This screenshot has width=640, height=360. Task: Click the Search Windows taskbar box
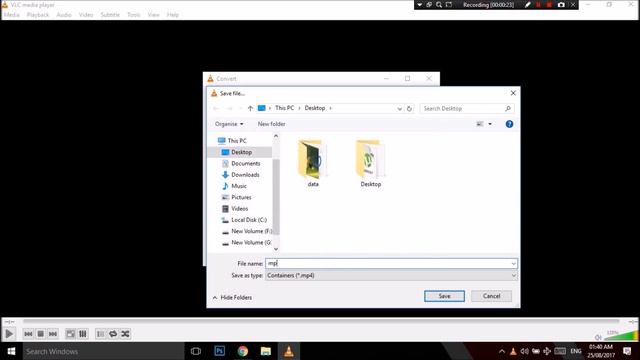tap(103, 351)
